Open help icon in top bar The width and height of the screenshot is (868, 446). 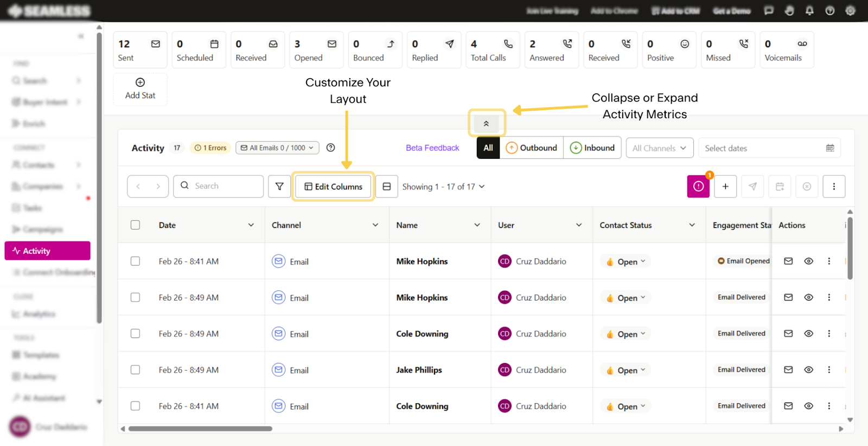coord(830,11)
